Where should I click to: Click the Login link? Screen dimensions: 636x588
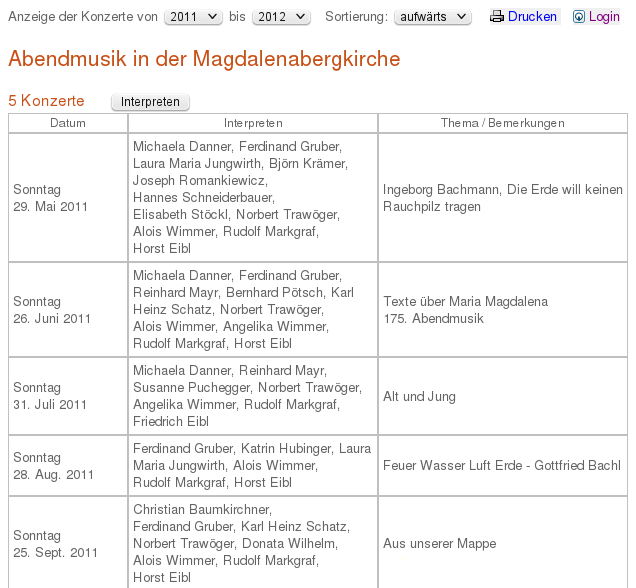pos(604,17)
